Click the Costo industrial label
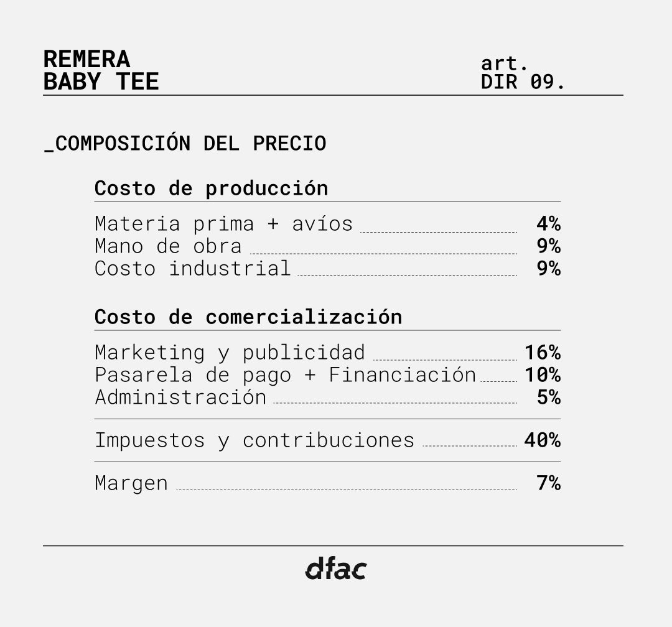 pos(192,268)
